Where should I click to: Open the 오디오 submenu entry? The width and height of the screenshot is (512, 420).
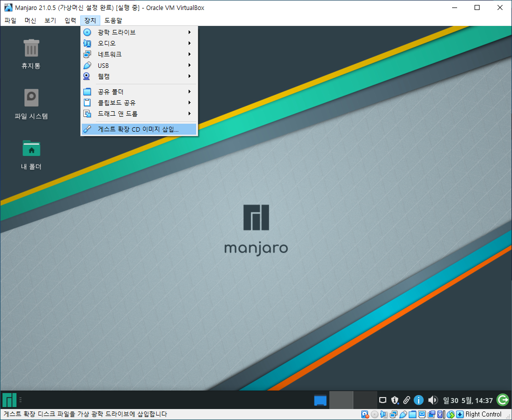(139, 43)
